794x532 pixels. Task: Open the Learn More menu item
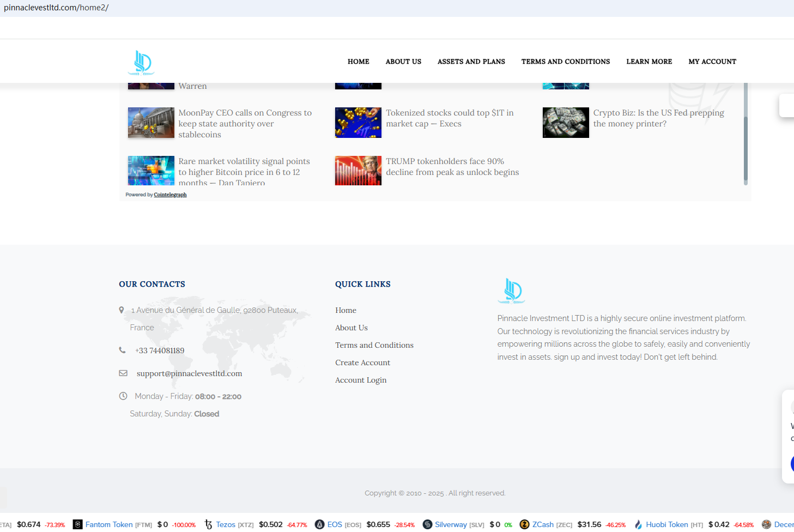[x=649, y=62]
